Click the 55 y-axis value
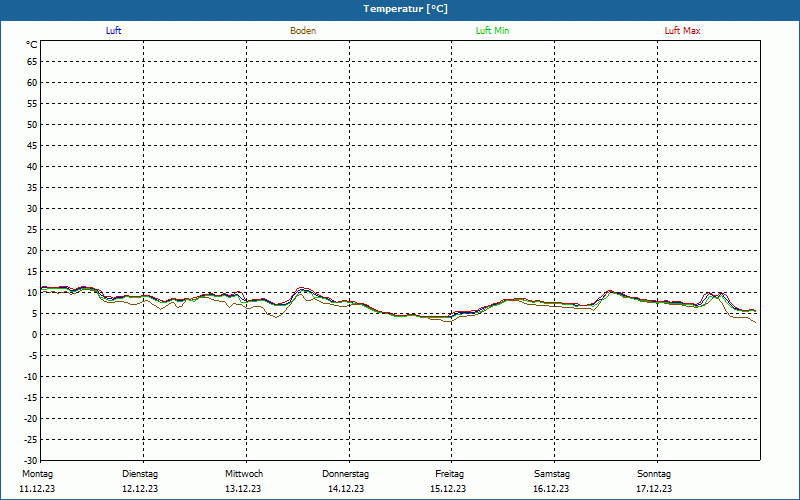 tap(32, 104)
